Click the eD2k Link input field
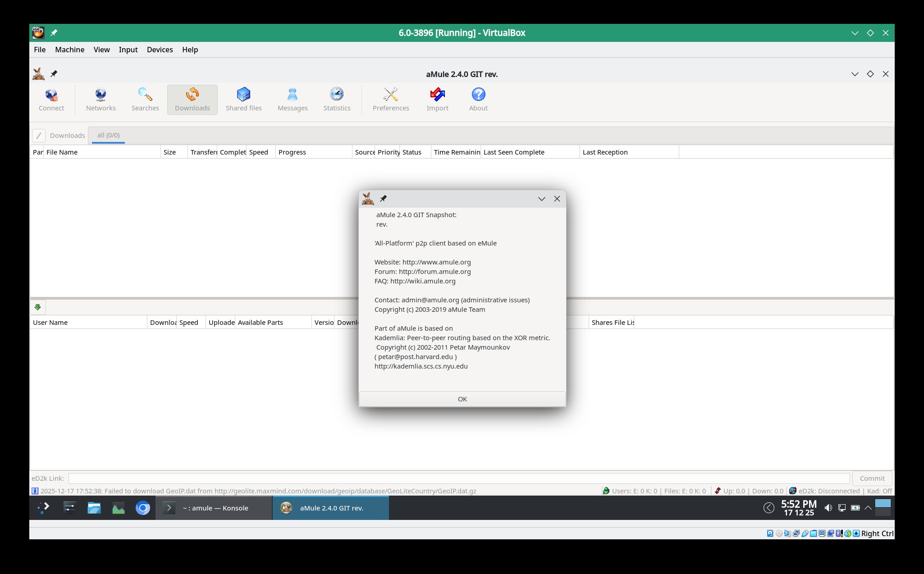924x574 pixels. pos(458,478)
